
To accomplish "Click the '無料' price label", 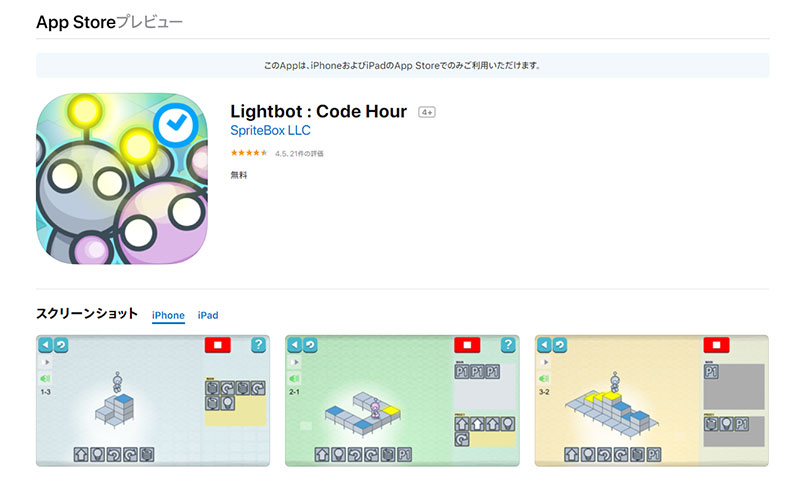I will [238, 175].
